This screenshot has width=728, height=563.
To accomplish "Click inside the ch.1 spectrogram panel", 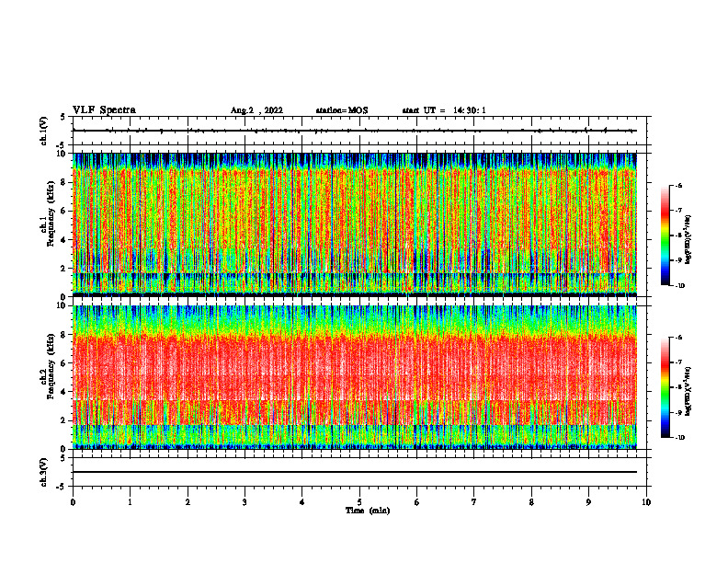I will coord(355,224).
